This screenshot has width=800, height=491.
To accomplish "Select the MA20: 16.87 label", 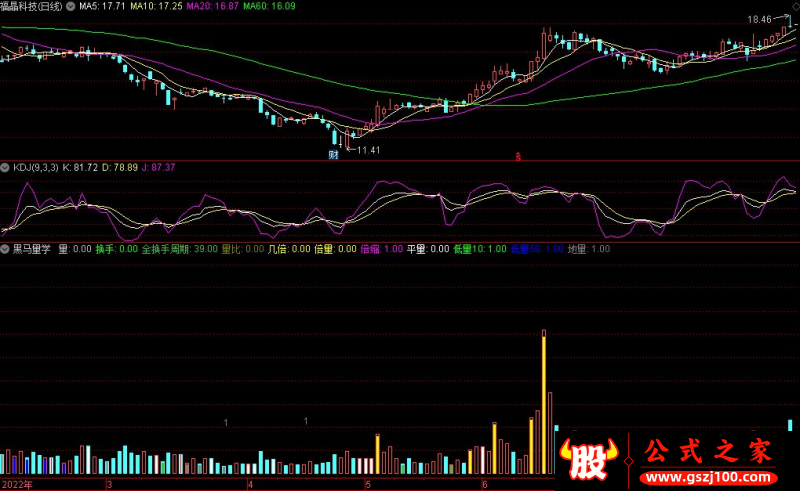I will (x=212, y=6).
